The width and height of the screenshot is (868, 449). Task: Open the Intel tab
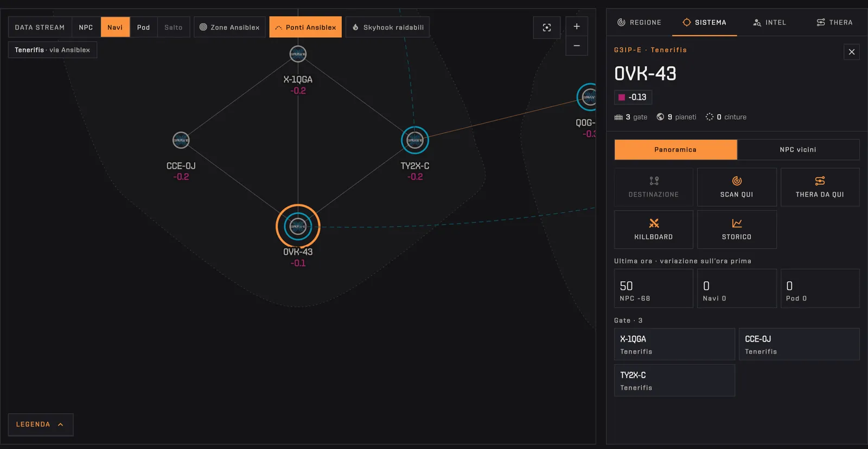pyautogui.click(x=769, y=22)
